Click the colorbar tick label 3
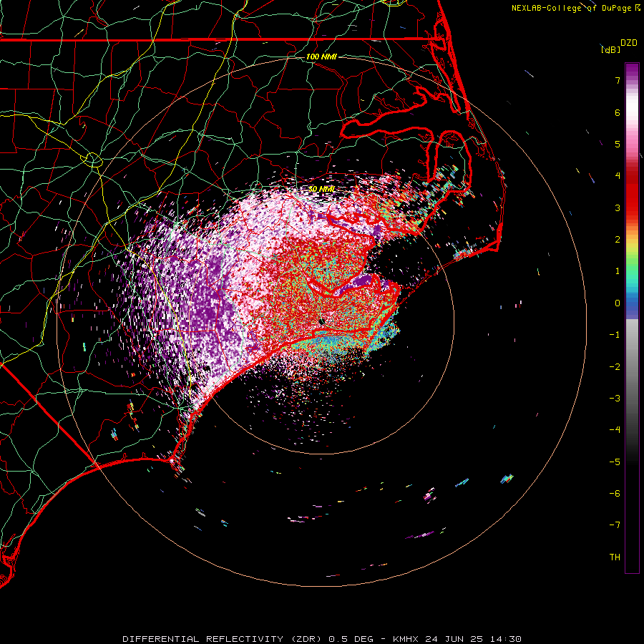The image size is (644, 644). (618, 208)
